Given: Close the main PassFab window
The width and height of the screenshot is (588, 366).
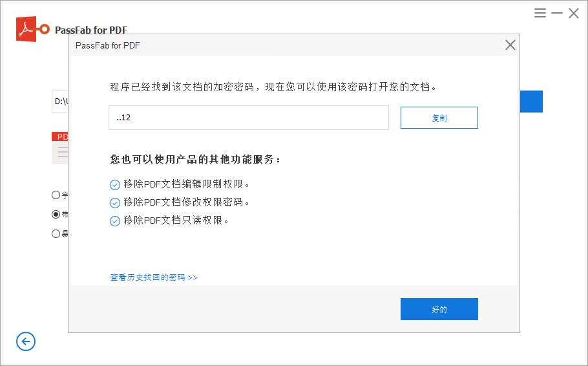Looking at the screenshot, I should [x=573, y=13].
